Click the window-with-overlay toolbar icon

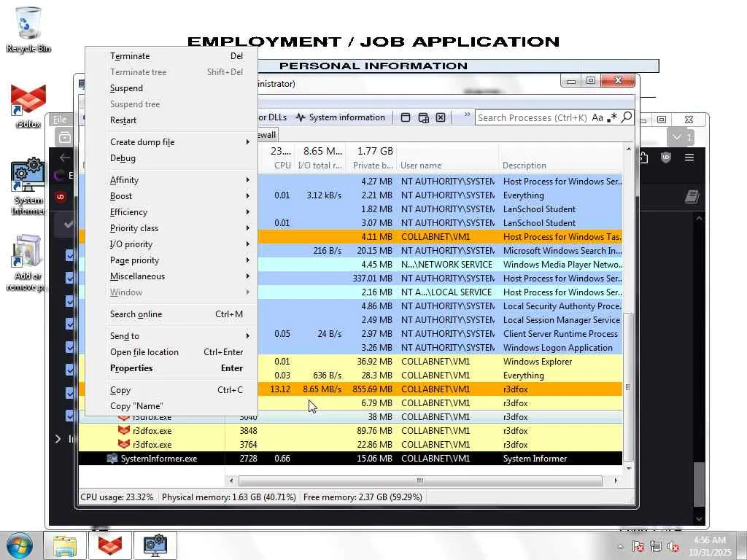click(x=423, y=117)
